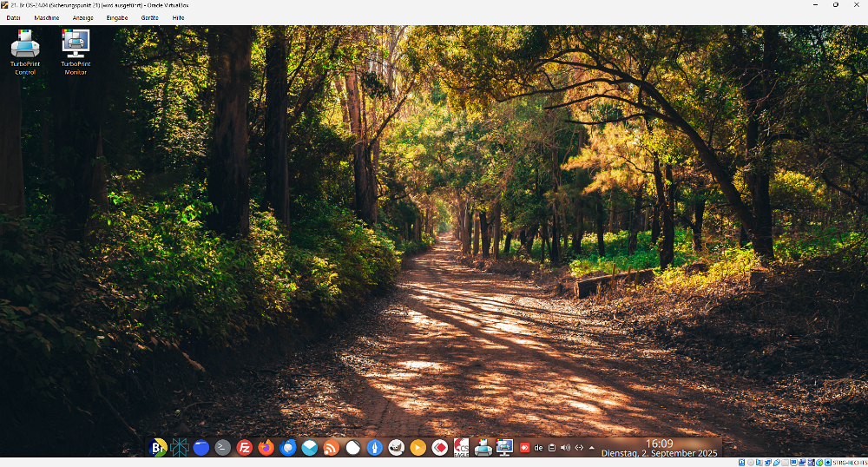Open the CS Eagle application in dock
Image resolution: width=868 pixels, height=467 pixels.
click(462, 448)
